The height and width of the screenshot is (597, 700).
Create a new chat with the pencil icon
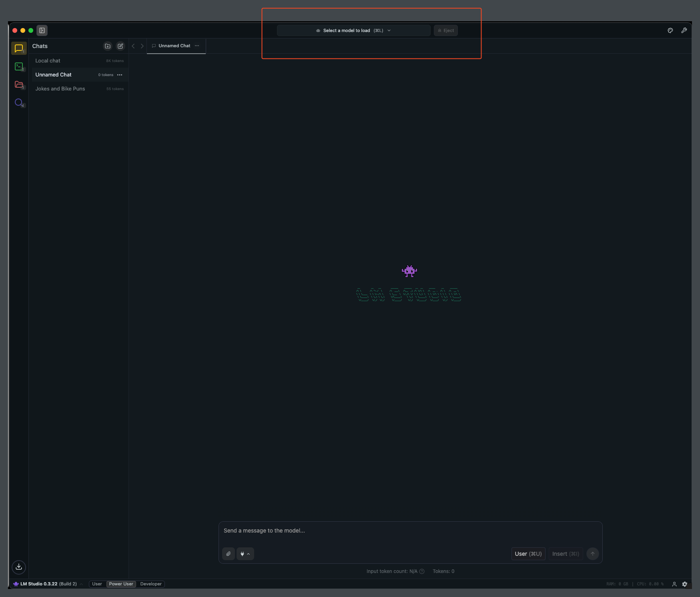pyautogui.click(x=120, y=46)
